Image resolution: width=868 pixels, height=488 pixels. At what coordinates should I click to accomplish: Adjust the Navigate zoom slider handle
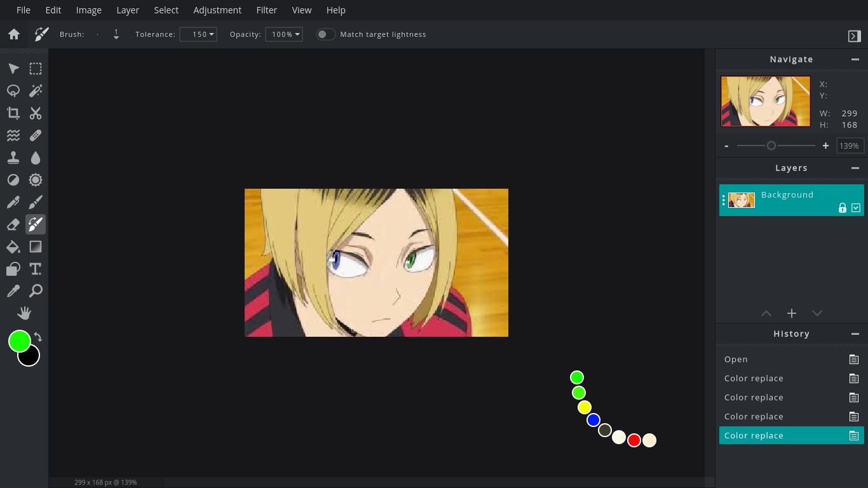pyautogui.click(x=771, y=146)
